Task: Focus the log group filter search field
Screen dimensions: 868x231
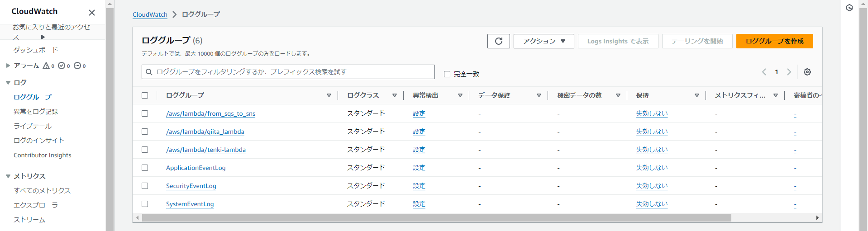Action: (288, 72)
